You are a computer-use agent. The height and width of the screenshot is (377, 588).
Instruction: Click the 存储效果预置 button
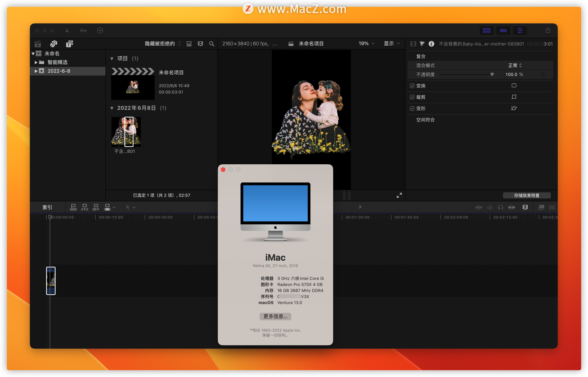[x=527, y=196]
